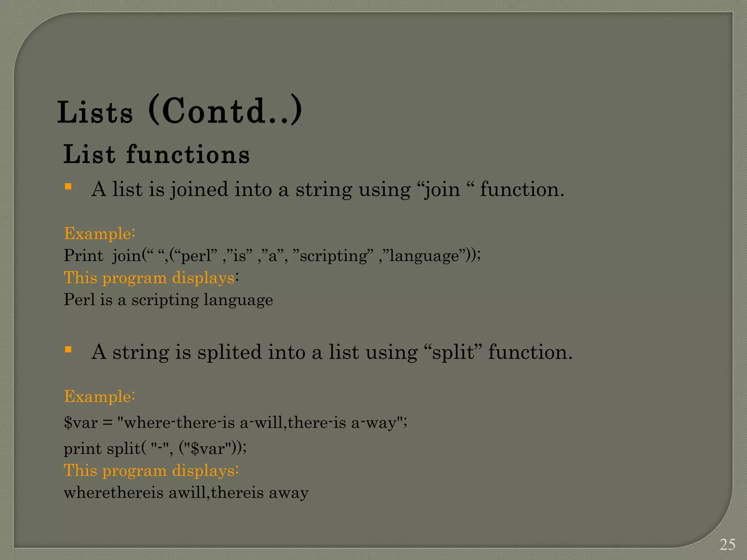Select the output "Perl is a scripting language"
This screenshot has width=747, height=560.
168,300
